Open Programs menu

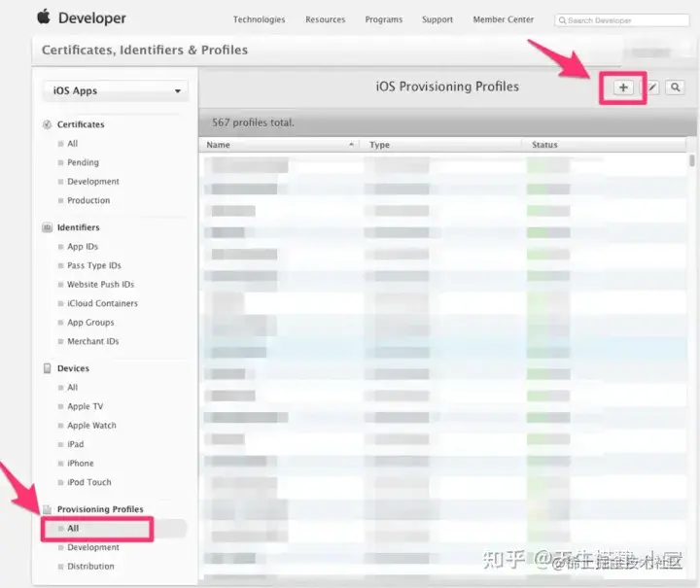coord(383,19)
